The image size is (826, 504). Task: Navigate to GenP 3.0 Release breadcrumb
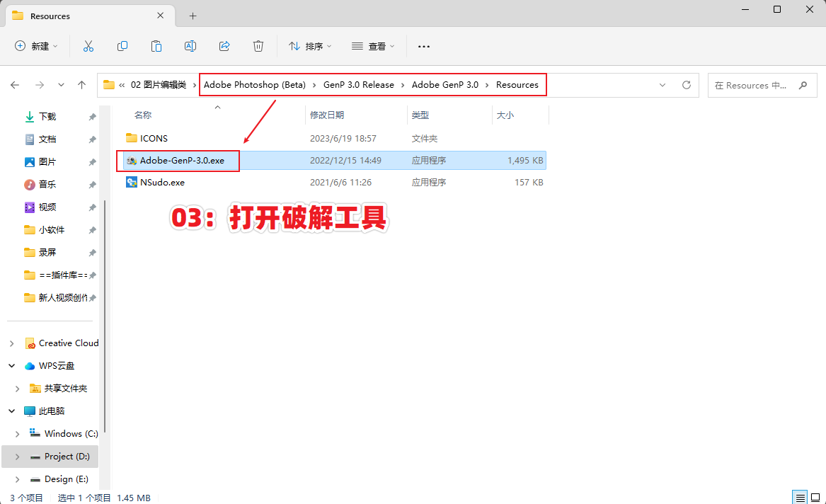tap(359, 85)
